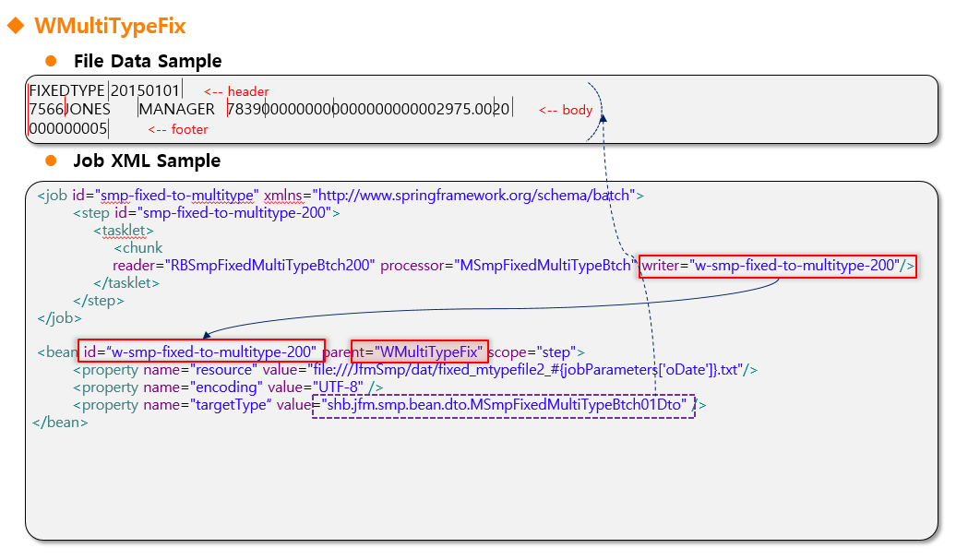
Task: Click the 000000005 footer record text
Action: (x=68, y=129)
